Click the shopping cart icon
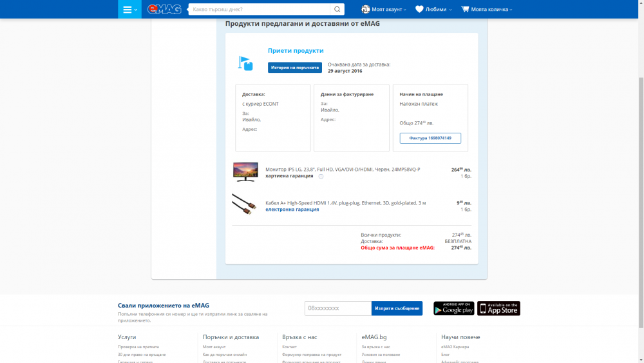This screenshot has height=363, width=644. tap(465, 9)
